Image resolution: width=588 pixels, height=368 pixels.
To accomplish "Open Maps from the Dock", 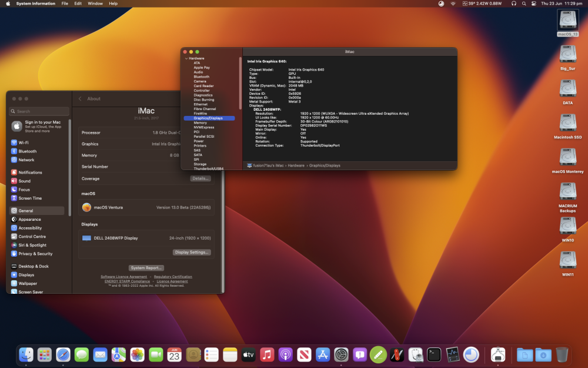I will [119, 354].
